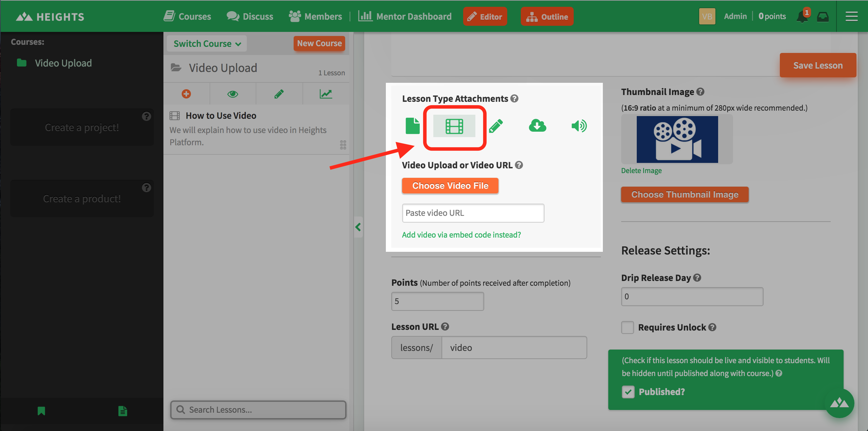Screen dimensions: 868x431
Task: Click the 0 points indicator
Action: coord(772,16)
